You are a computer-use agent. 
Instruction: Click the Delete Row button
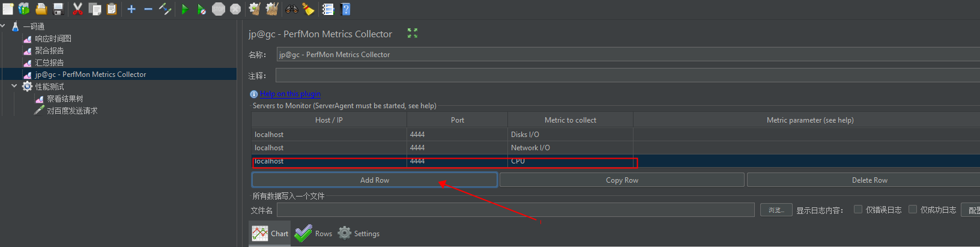pyautogui.click(x=869, y=180)
